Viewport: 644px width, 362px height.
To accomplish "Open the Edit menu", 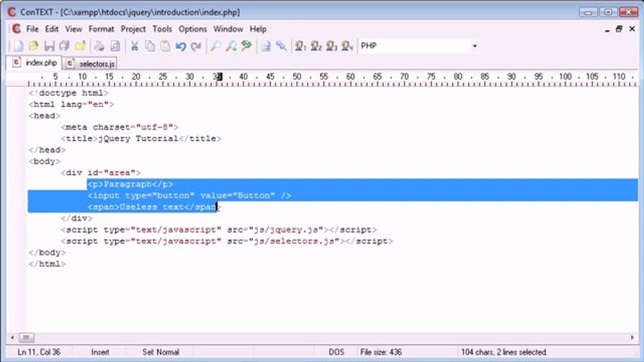I will pyautogui.click(x=52, y=29).
